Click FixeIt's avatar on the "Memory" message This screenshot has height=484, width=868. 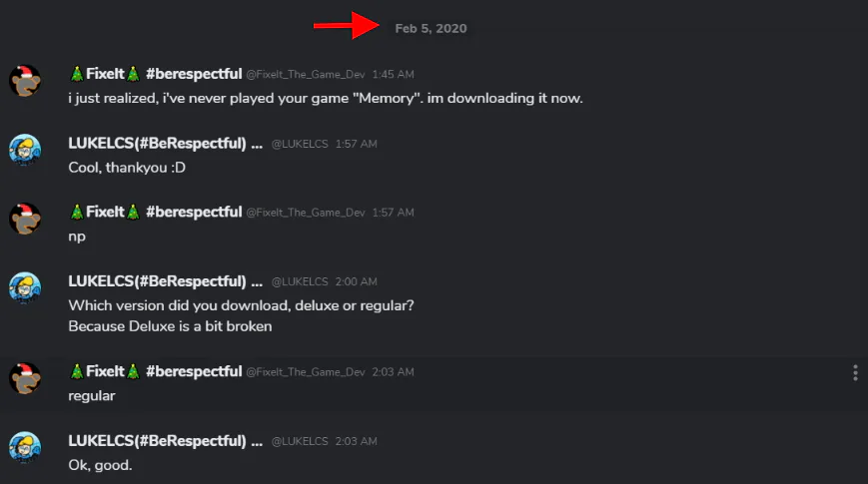click(x=25, y=81)
